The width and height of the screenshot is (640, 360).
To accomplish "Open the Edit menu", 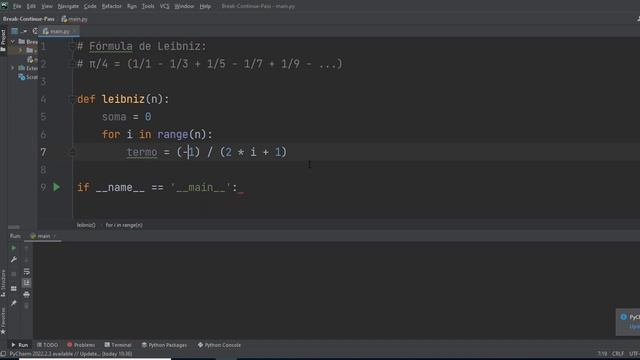I will (x=31, y=6).
